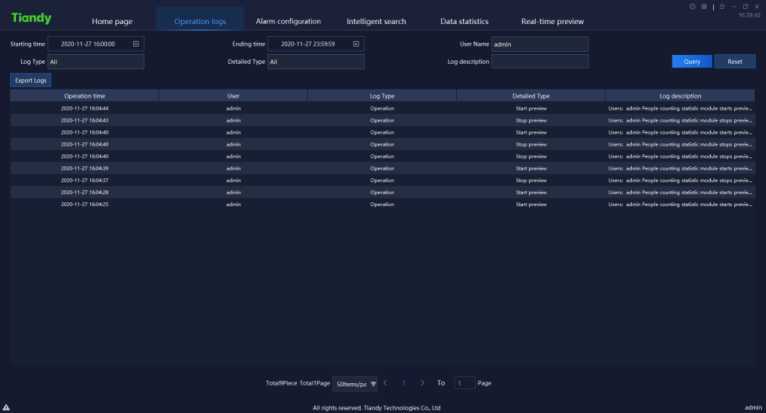Screen dimensions: 766x413
Task: Click the Tiandy logo
Action: [x=31, y=19]
